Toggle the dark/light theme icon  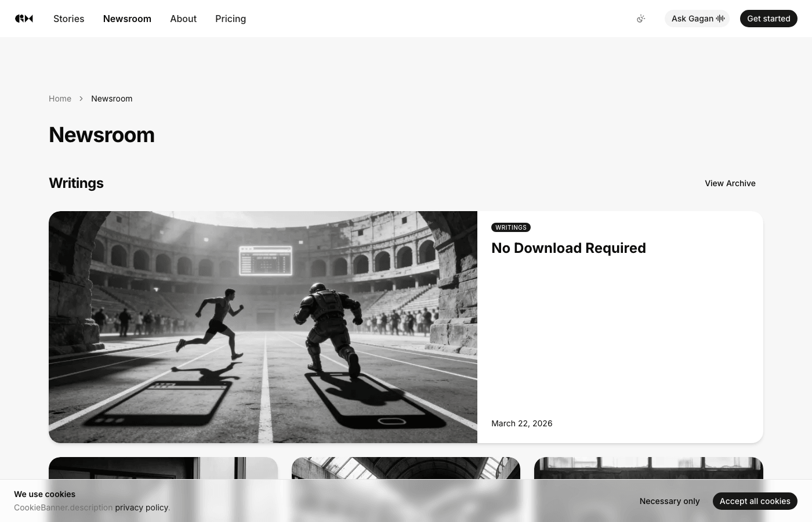pos(641,19)
